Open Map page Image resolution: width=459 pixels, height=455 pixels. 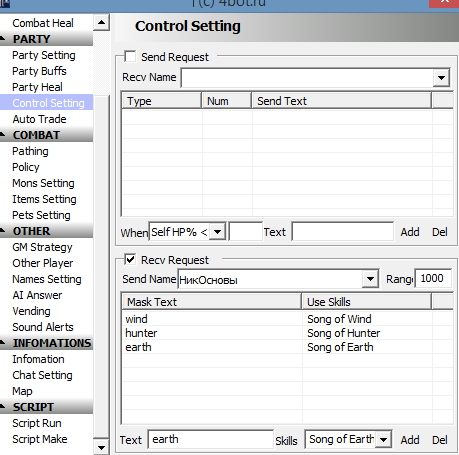click(22, 391)
